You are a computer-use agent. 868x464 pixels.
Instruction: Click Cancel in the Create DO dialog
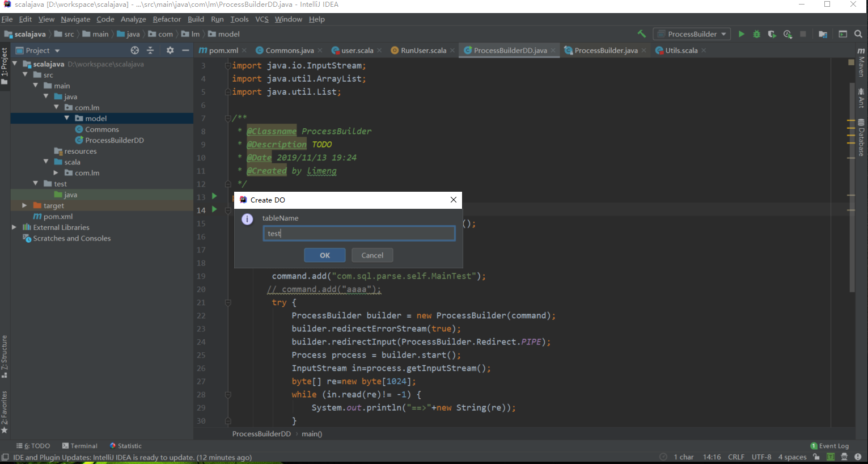[372, 255]
